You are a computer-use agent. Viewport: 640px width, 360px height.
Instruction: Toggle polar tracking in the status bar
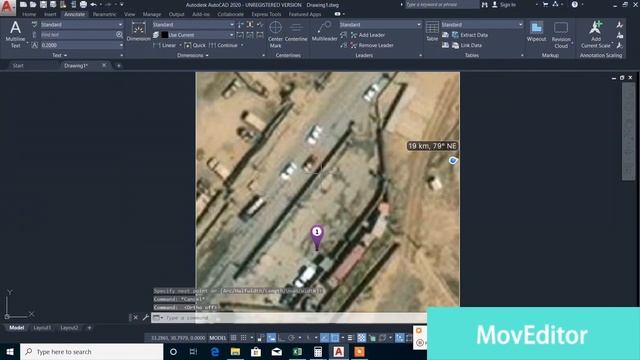pos(291,338)
